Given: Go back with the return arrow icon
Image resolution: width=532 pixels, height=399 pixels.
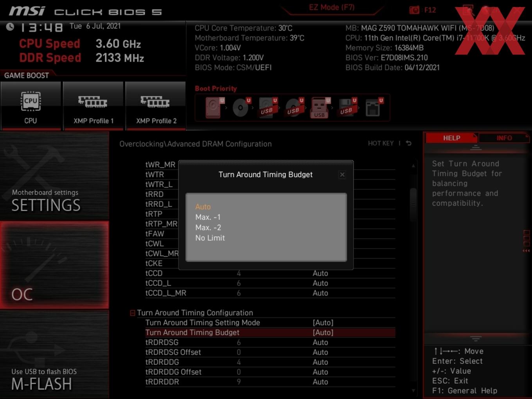Looking at the screenshot, I should point(409,144).
